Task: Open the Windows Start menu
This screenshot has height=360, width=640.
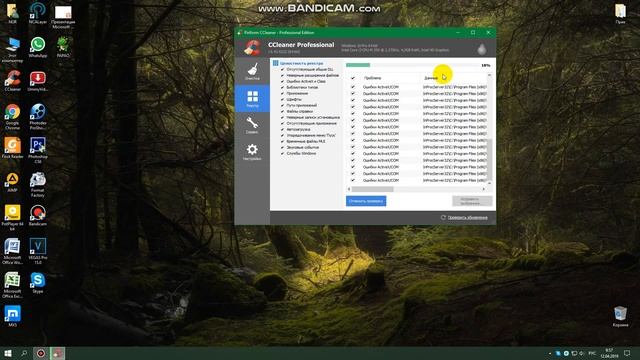Action: pyautogui.click(x=7, y=353)
